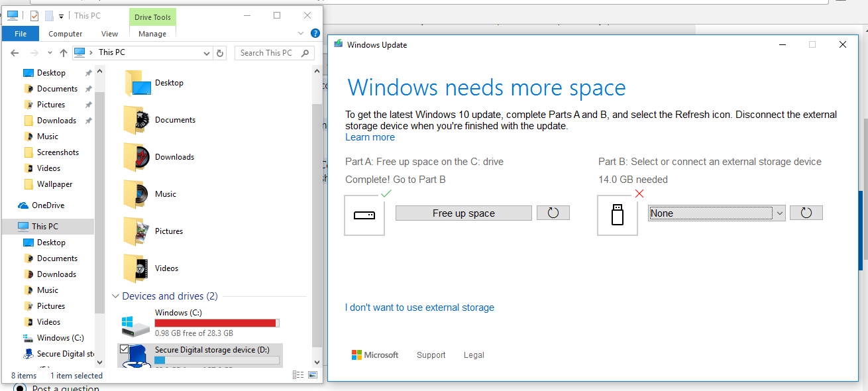Click refresh icon beside external storage dropdown

point(806,213)
